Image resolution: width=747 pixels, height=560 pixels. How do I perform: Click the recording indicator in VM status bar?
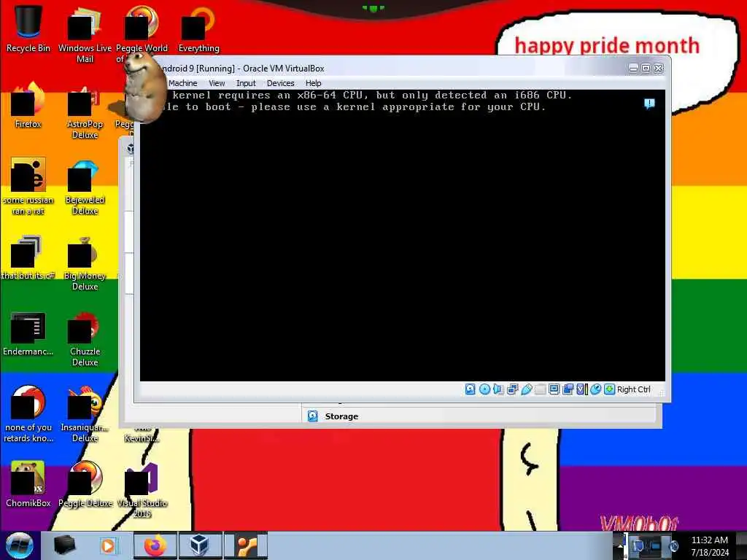pos(568,389)
